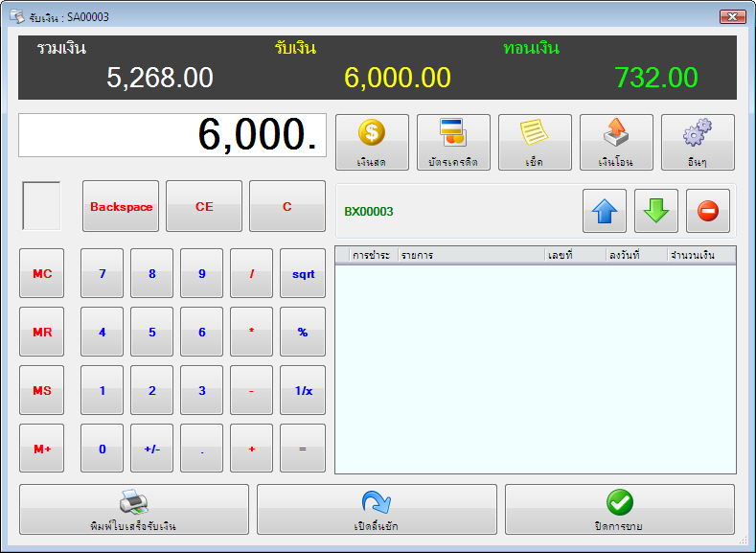Clear entry with CE button

(204, 206)
